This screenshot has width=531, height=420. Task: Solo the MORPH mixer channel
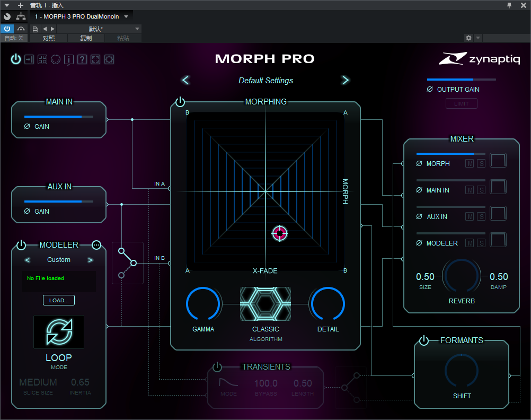(x=481, y=164)
